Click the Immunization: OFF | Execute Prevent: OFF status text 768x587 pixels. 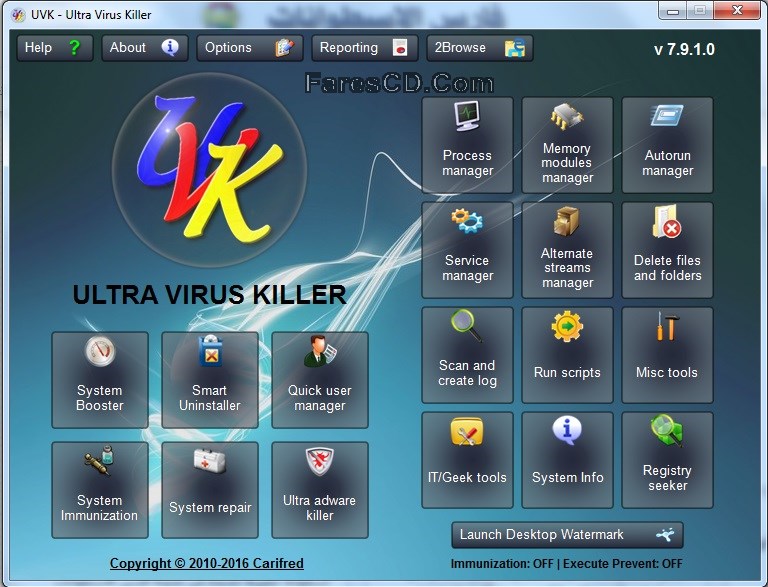[566, 563]
